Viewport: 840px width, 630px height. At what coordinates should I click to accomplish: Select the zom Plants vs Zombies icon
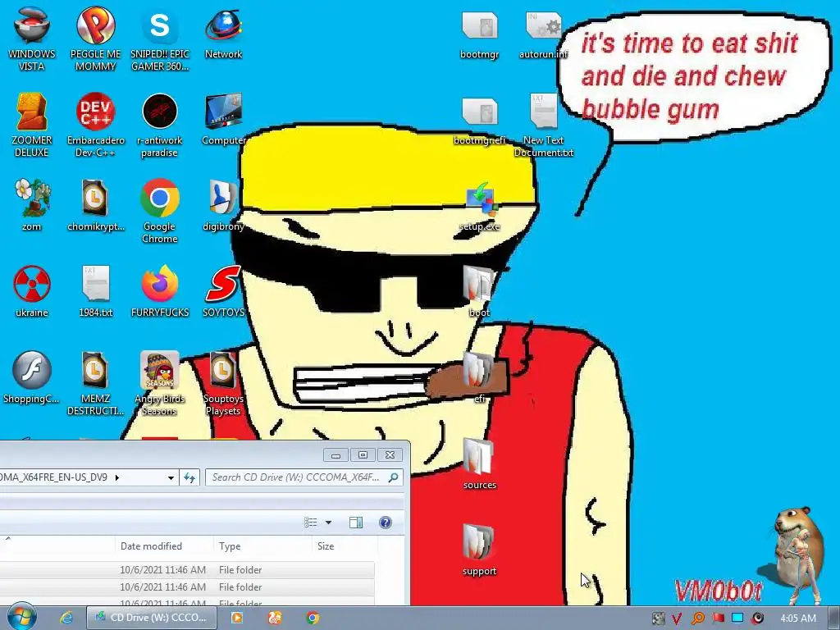point(32,205)
